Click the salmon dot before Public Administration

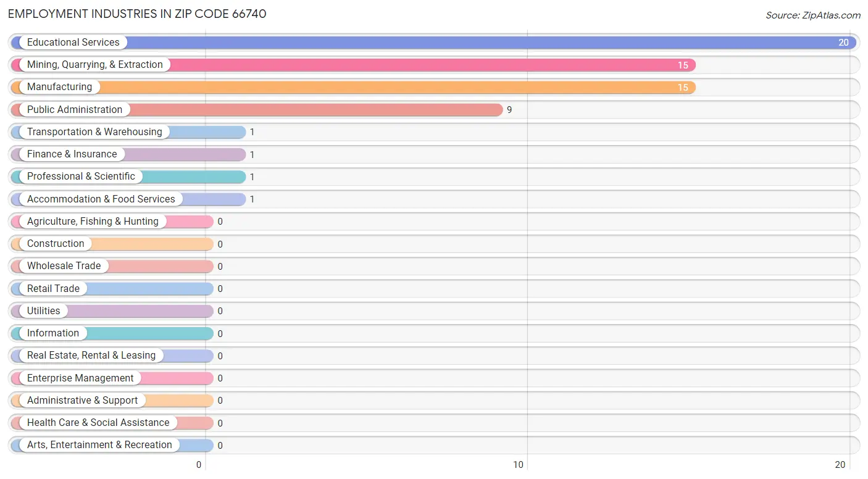click(17, 110)
